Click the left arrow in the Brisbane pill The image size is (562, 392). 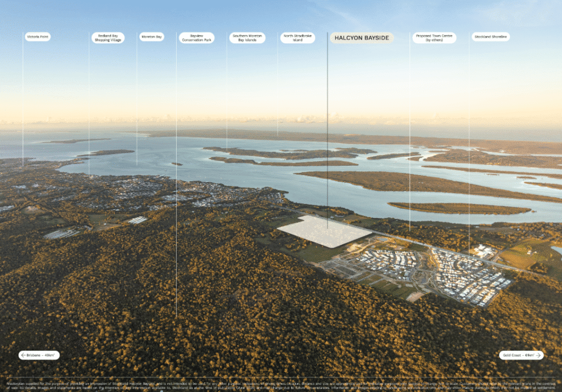click(24, 355)
